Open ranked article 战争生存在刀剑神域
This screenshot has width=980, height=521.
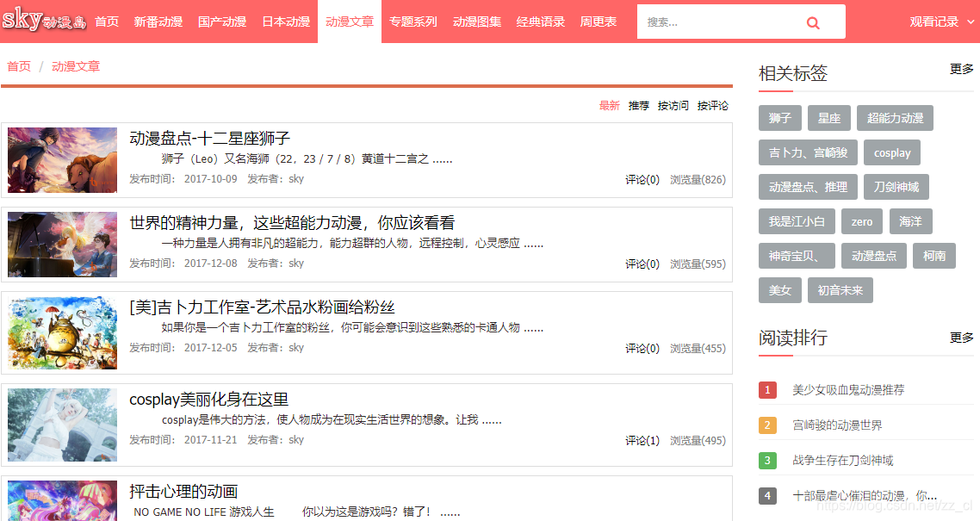click(x=842, y=461)
